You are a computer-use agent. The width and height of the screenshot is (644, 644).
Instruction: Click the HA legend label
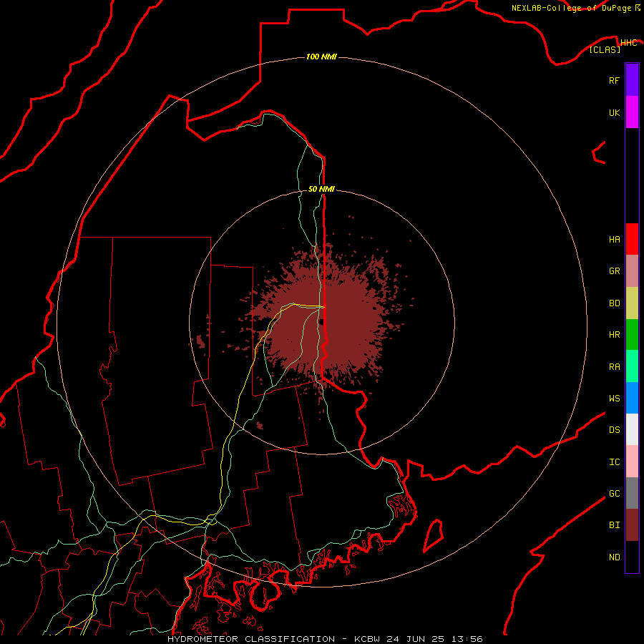coord(614,240)
